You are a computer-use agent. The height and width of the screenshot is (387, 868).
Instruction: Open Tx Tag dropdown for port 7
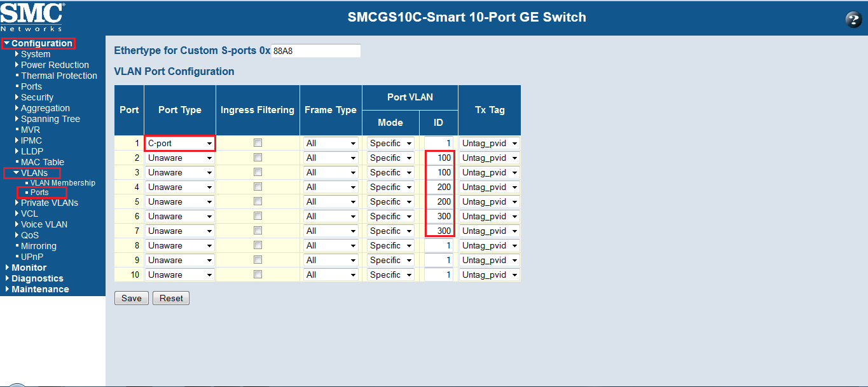coord(489,231)
